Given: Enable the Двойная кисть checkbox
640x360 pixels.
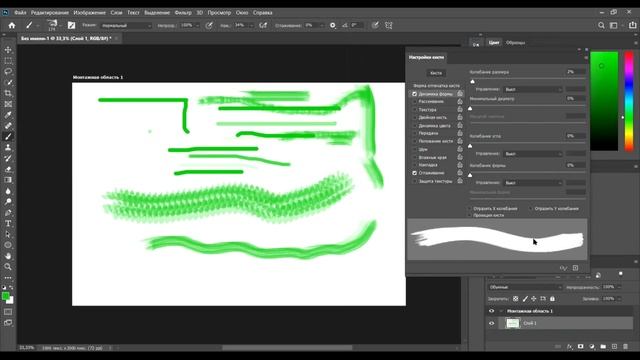Looking at the screenshot, I should [x=414, y=118].
